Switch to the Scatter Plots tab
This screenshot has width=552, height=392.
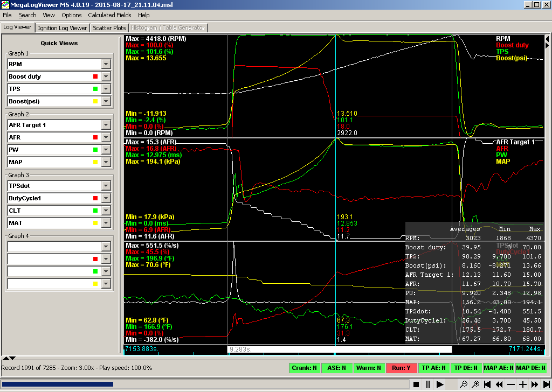coord(109,28)
